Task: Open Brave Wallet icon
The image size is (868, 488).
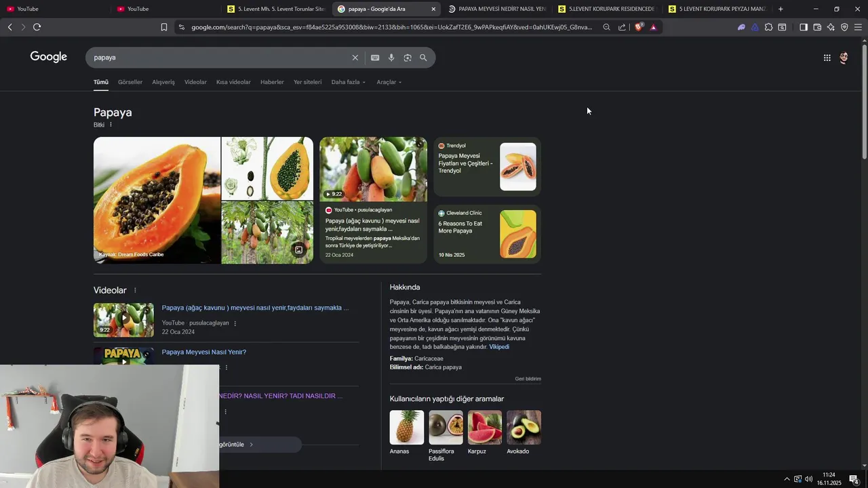Action: (817, 27)
